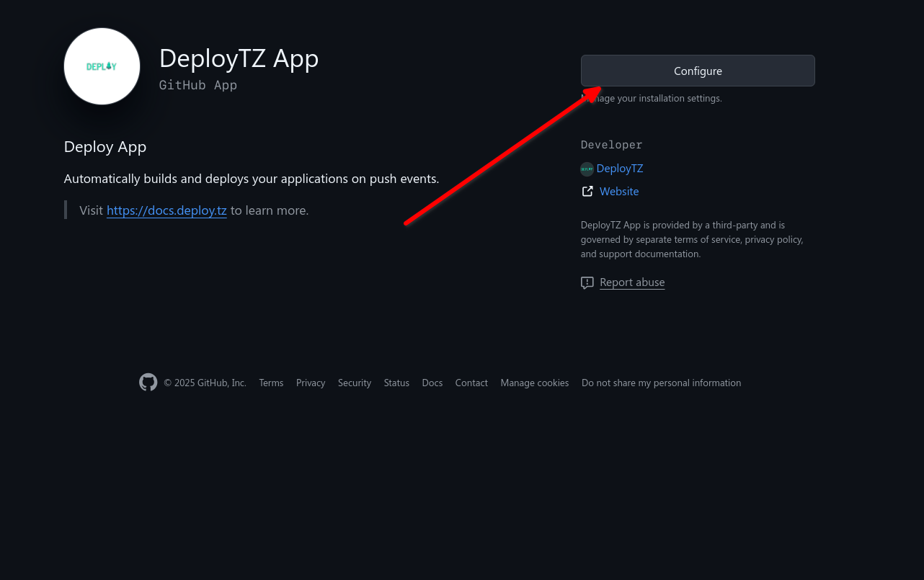The width and height of the screenshot is (924, 580).
Task: Click Do not share my personal information
Action: coord(661,383)
